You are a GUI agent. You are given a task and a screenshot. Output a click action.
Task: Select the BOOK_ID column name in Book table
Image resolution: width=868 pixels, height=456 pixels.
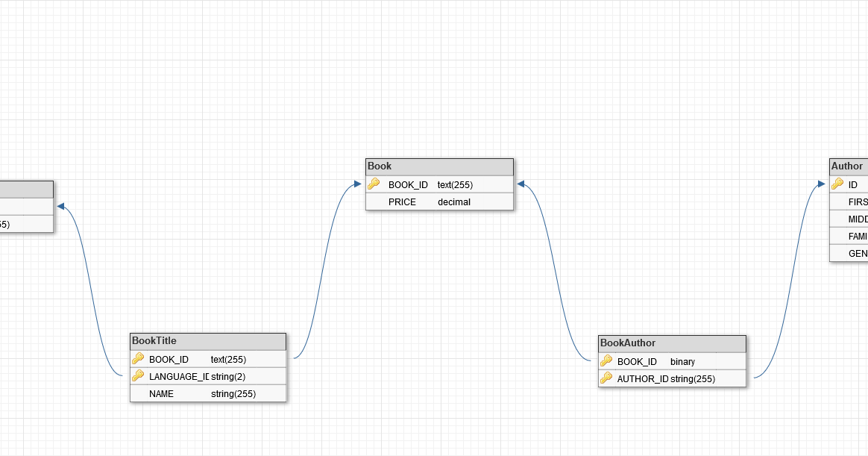coord(408,185)
